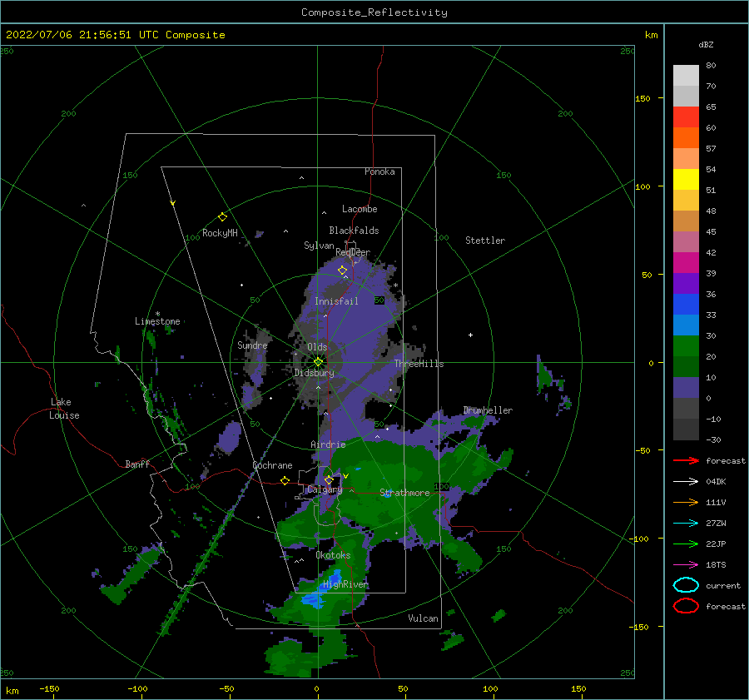Click the cyan 27ZW arrow legend icon
The width and height of the screenshot is (749, 700).
pos(686,524)
